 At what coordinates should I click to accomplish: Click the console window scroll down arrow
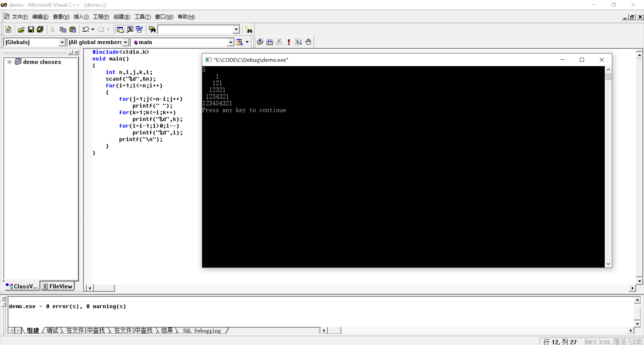pyautogui.click(x=608, y=264)
